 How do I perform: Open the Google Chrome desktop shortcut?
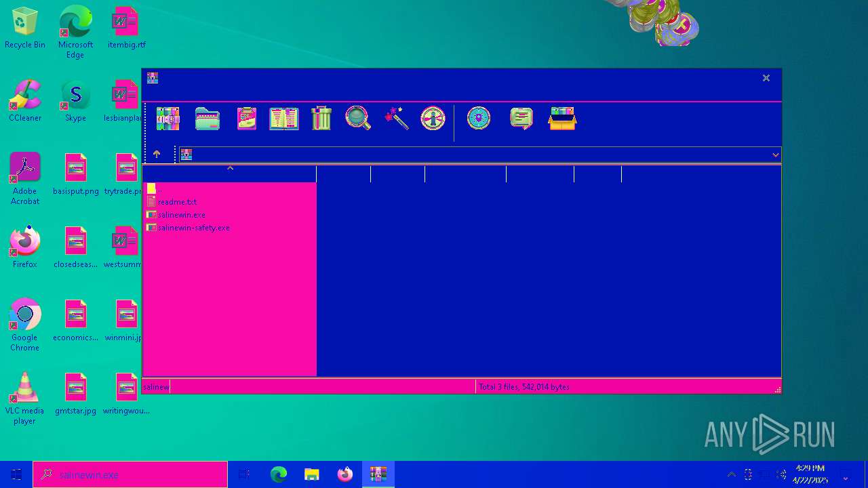(x=25, y=325)
